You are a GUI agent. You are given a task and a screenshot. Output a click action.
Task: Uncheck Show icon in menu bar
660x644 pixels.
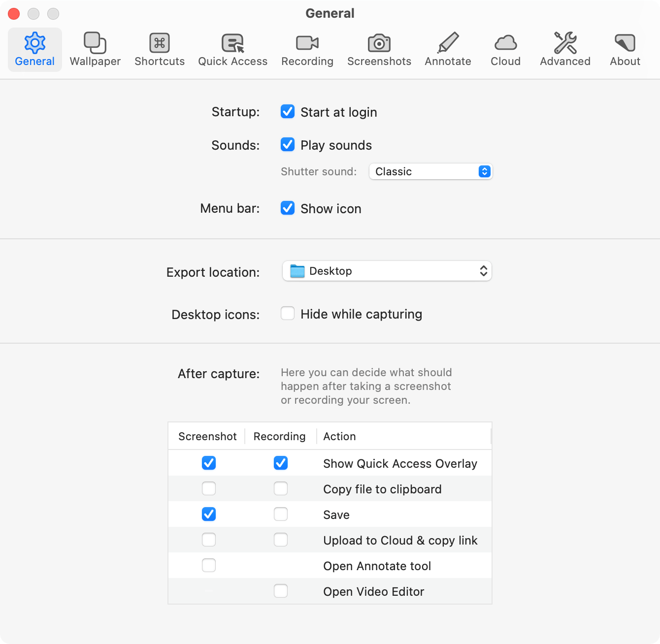pyautogui.click(x=288, y=208)
